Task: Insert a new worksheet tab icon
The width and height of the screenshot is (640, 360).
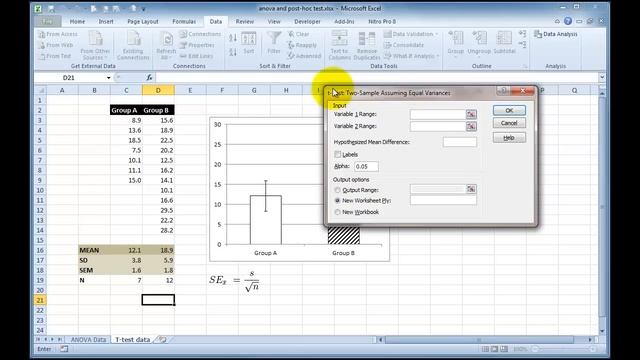Action: (x=162, y=340)
